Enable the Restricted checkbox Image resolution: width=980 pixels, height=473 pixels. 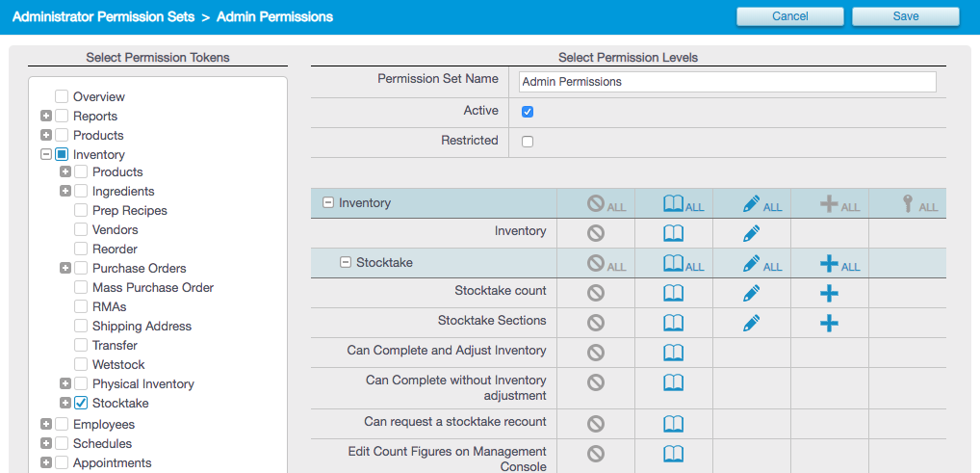click(528, 142)
